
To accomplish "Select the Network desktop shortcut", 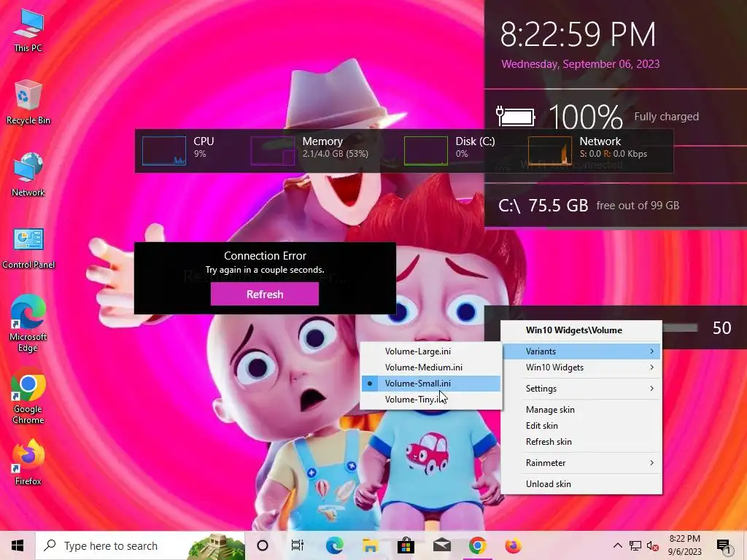I will tap(28, 174).
